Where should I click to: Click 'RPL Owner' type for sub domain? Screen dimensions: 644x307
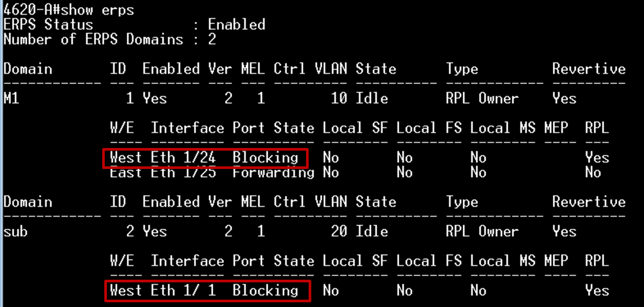pos(482,231)
